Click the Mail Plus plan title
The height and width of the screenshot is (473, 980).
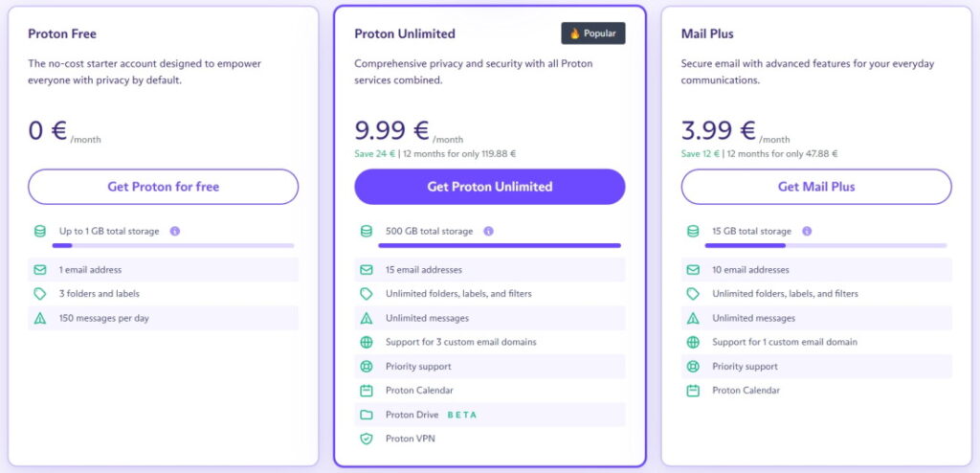[708, 34]
